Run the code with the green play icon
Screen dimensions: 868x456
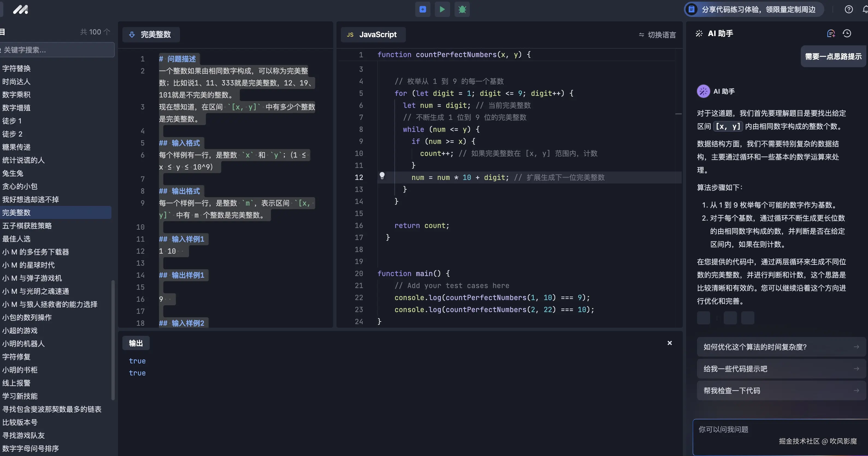pyautogui.click(x=442, y=10)
